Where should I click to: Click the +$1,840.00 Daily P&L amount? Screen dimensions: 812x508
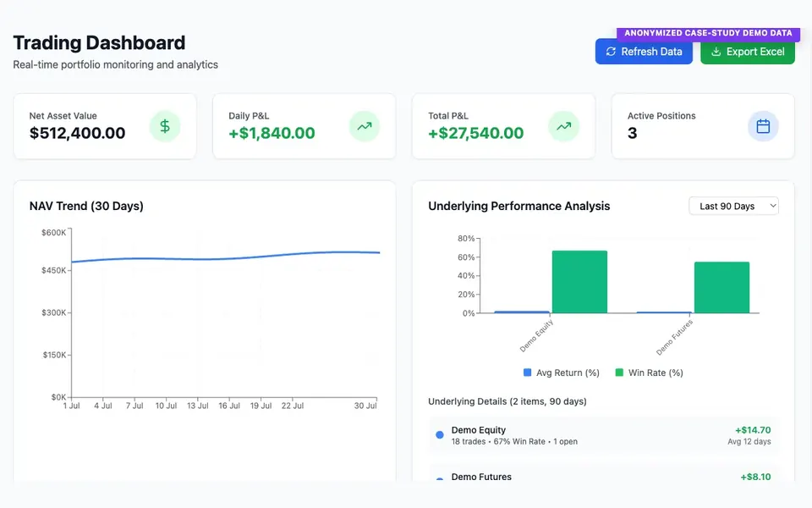[272, 133]
